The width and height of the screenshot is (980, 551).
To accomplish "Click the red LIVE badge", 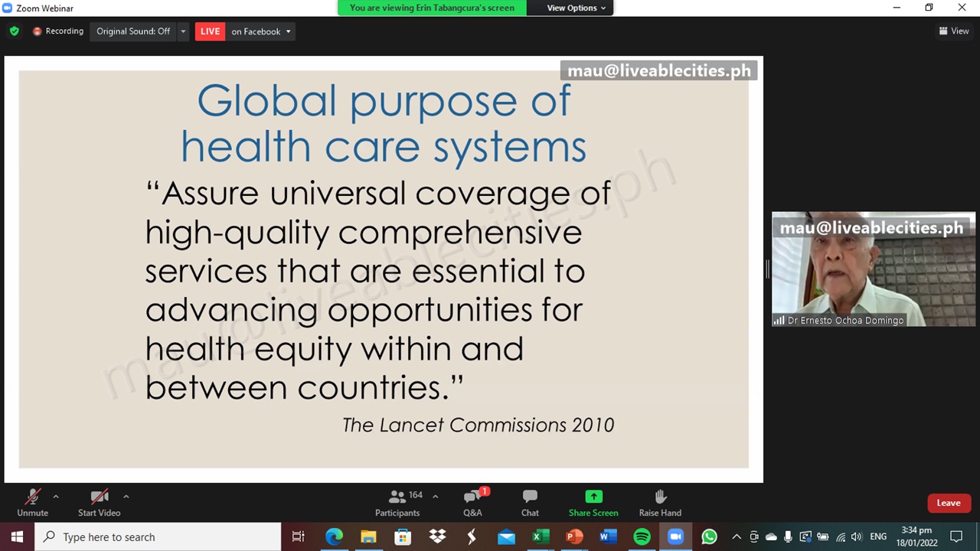I will pyautogui.click(x=210, y=31).
